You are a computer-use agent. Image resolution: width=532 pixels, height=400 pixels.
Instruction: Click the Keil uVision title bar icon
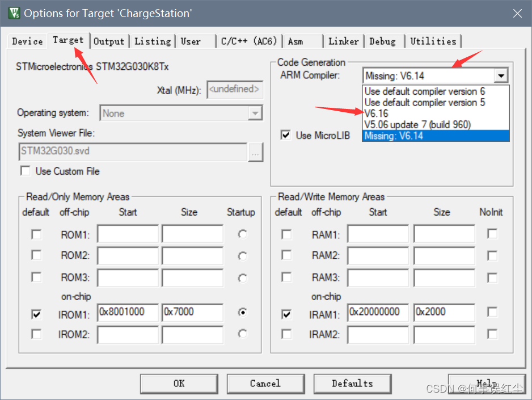[x=14, y=13]
